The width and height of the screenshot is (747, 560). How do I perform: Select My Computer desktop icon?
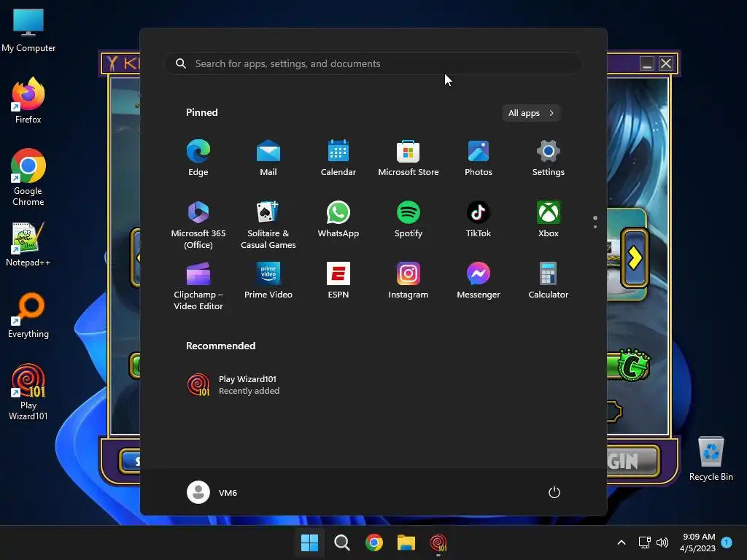coord(28,30)
